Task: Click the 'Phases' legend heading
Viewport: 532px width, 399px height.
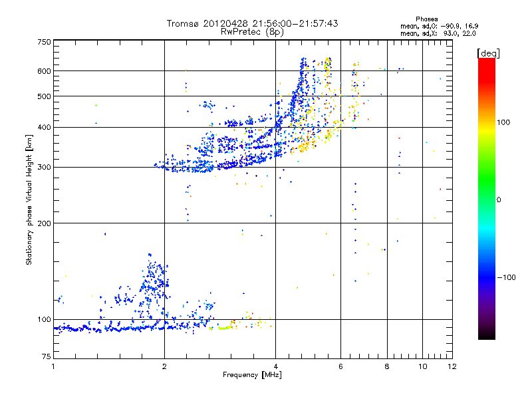Action: click(x=426, y=19)
